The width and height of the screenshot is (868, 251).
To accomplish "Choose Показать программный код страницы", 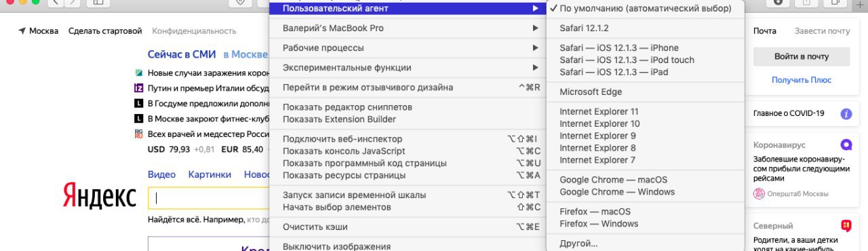I will pos(408,163).
